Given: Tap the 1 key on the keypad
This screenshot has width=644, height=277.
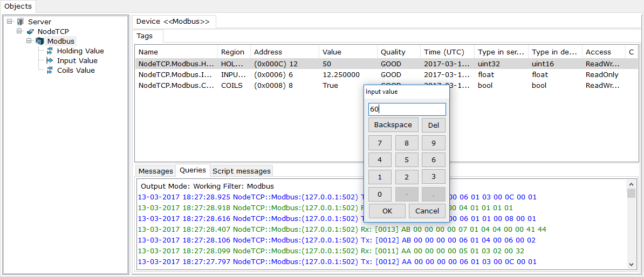Looking at the screenshot, I should (380, 177).
